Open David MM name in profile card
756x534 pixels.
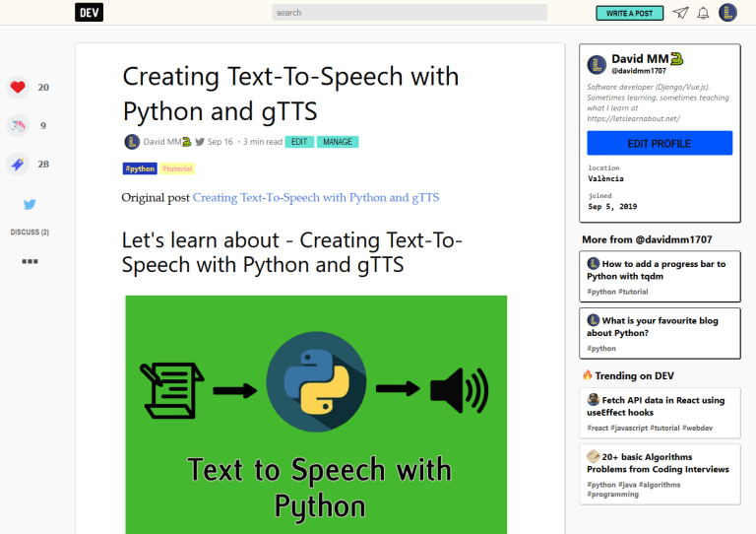click(x=640, y=59)
